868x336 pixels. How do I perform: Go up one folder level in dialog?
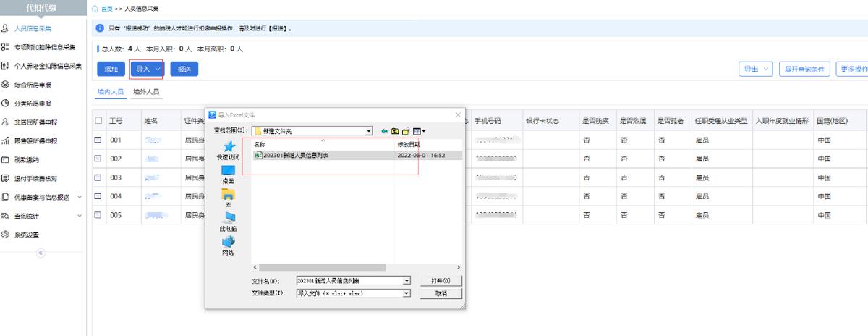(x=395, y=131)
